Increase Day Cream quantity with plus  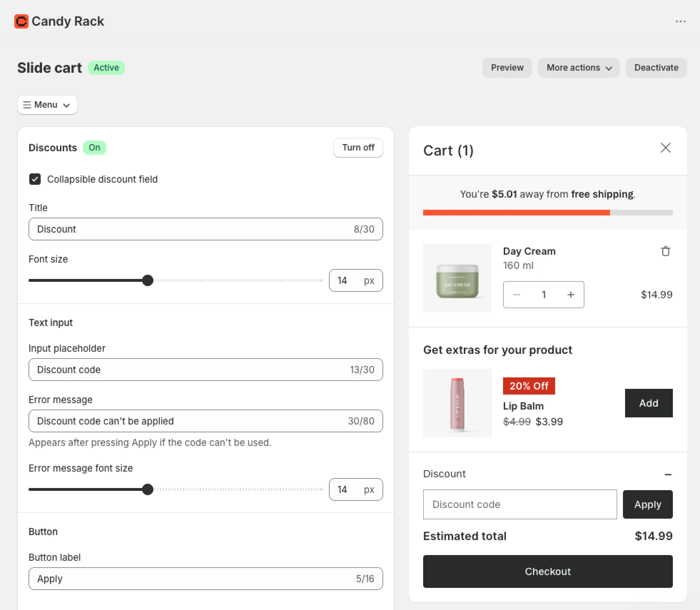(571, 295)
